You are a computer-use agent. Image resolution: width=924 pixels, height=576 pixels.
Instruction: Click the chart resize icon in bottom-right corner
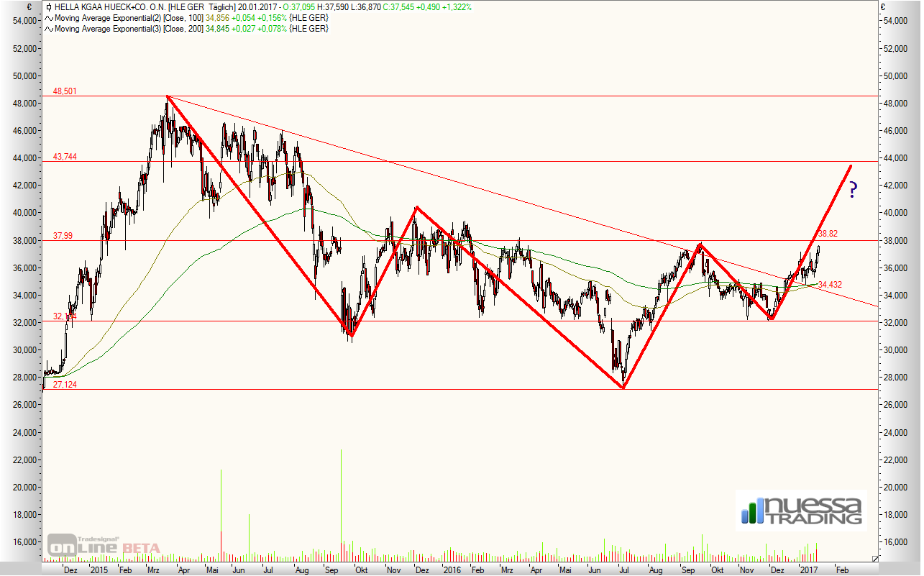click(x=874, y=558)
